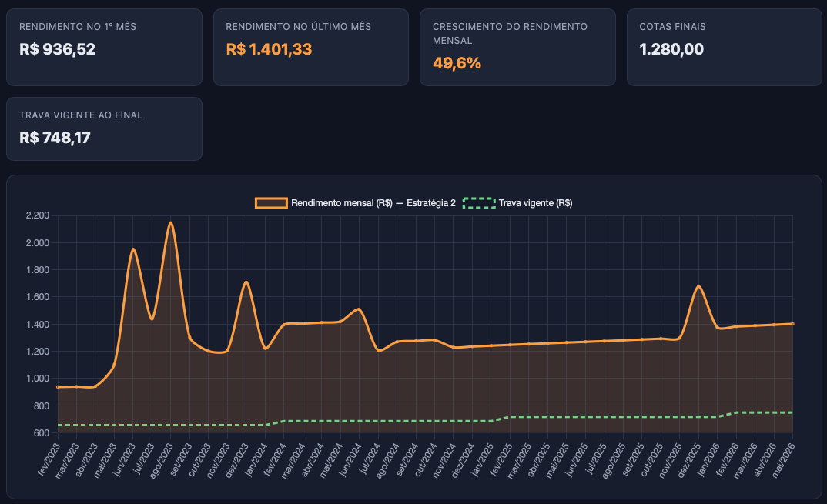Click the orange value R$ 1.401,33
Viewport: 827px width, 504px height.
(269, 49)
